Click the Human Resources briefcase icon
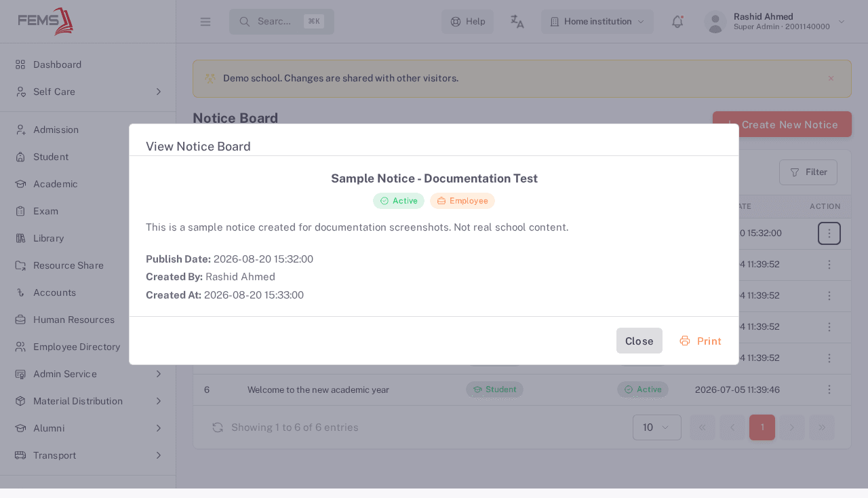This screenshot has width=868, height=498. [20, 320]
